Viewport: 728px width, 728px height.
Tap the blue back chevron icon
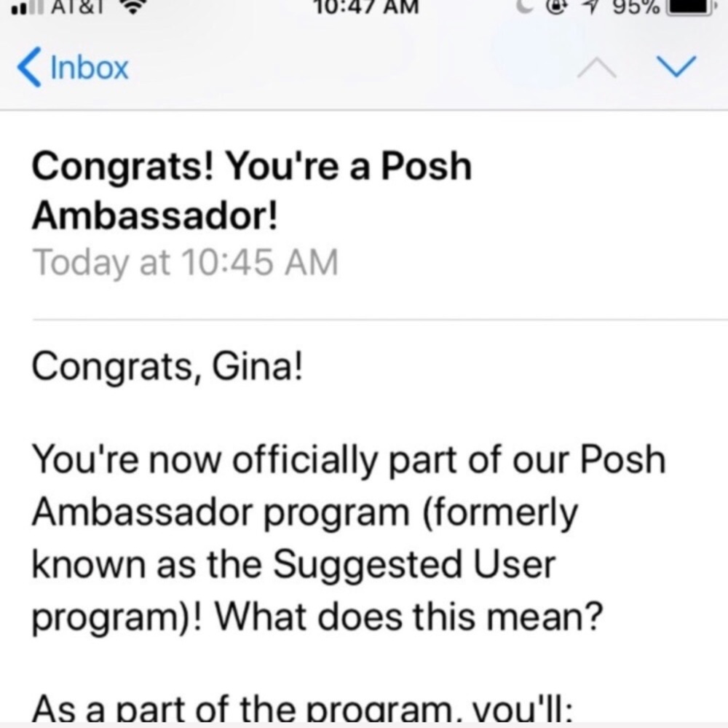click(29, 68)
